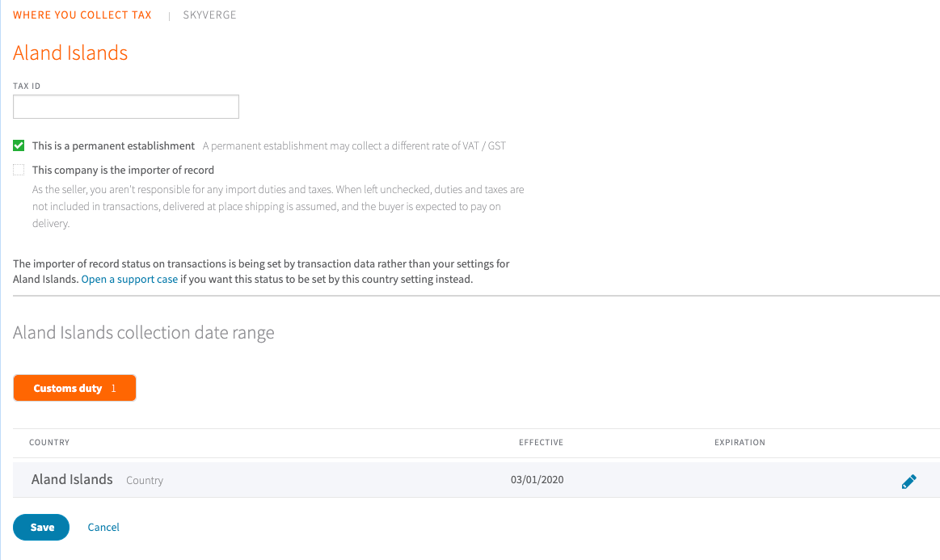Click Save to apply changes
940x560 pixels.
(40, 527)
